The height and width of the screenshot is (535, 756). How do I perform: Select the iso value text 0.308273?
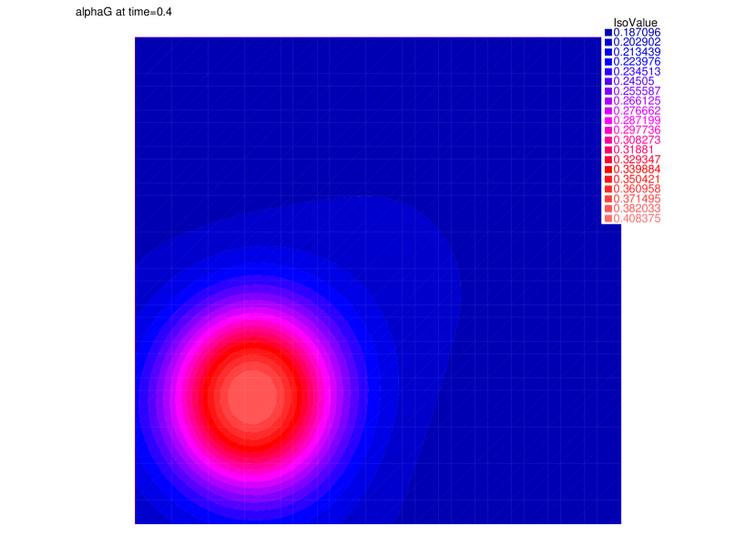point(637,139)
